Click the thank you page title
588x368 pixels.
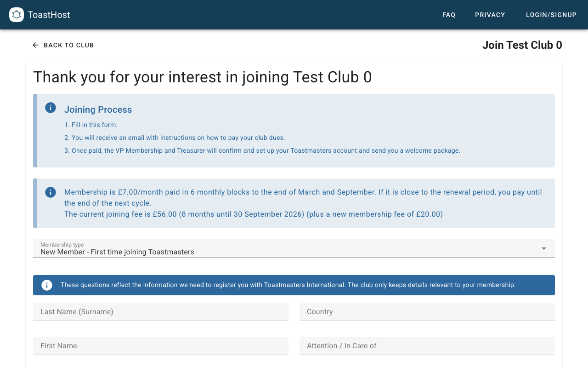tap(203, 77)
